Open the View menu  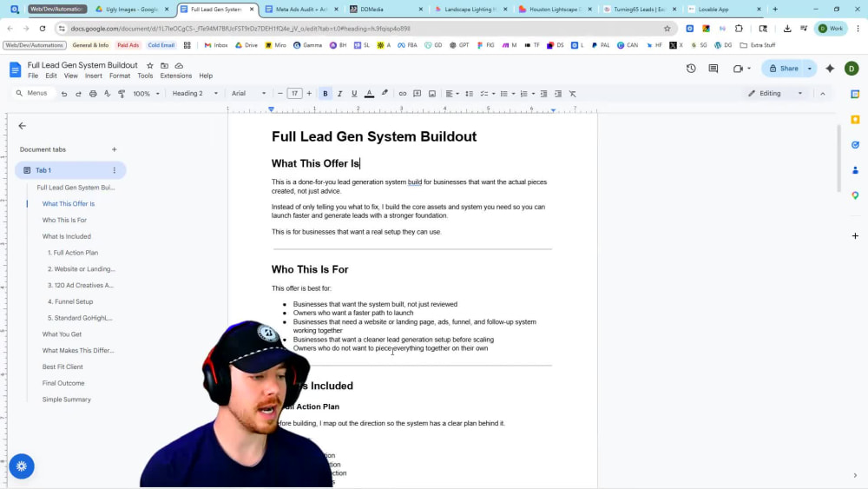[x=71, y=76]
